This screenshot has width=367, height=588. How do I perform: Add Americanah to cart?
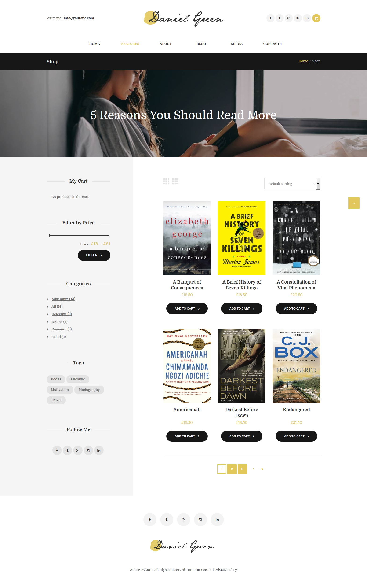pos(187,436)
